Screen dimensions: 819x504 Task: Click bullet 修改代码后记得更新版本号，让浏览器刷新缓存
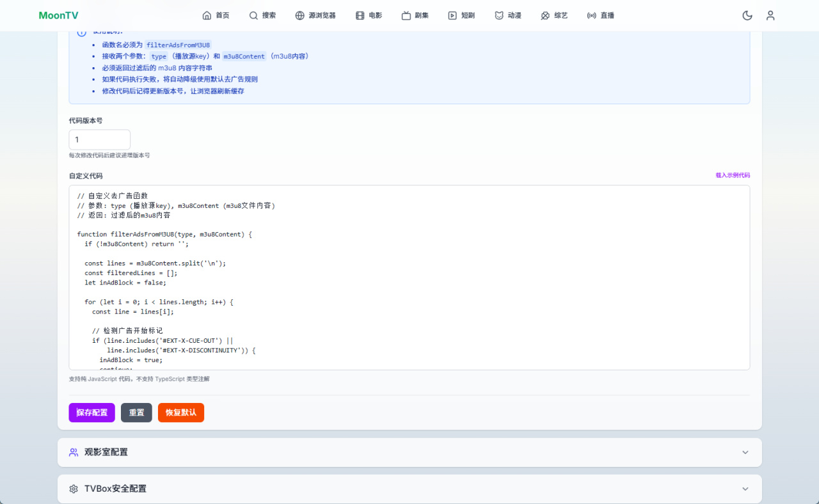click(173, 91)
